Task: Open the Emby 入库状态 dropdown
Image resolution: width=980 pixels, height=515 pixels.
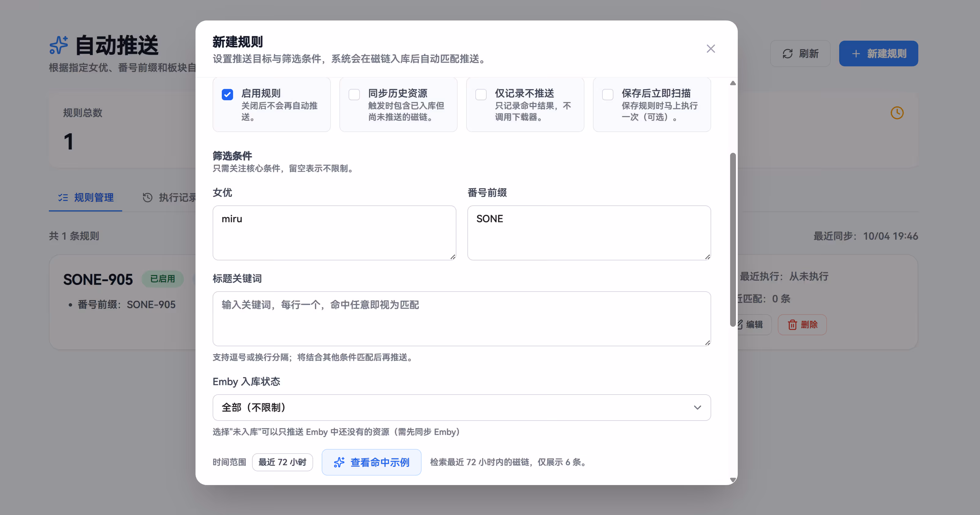Action: tap(462, 407)
